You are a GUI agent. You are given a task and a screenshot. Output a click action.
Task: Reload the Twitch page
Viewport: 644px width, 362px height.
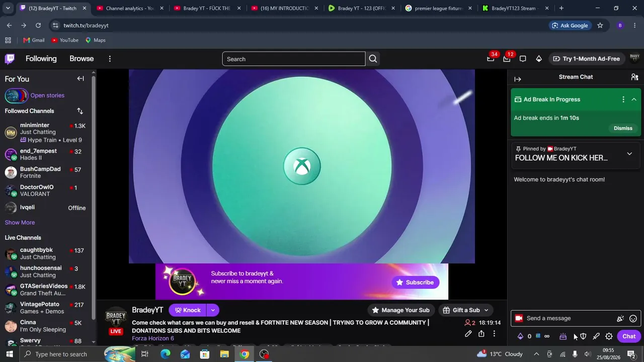pos(38,26)
